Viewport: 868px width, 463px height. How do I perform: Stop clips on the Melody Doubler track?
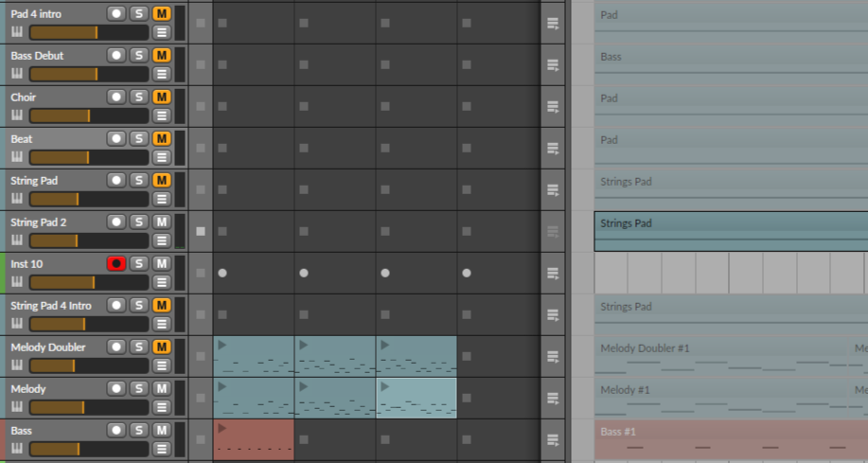click(x=201, y=356)
